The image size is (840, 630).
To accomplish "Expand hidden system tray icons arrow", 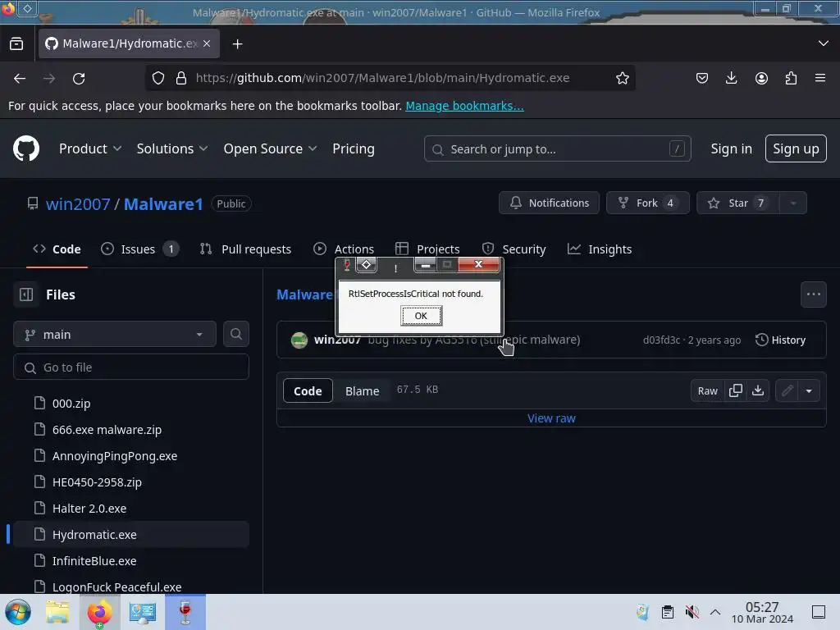I will click(715, 612).
